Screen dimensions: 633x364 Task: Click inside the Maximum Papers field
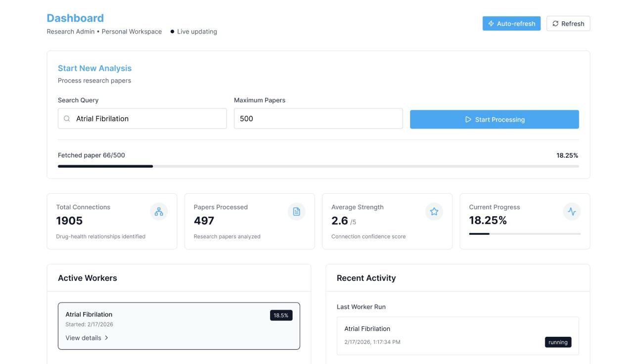coord(318,118)
